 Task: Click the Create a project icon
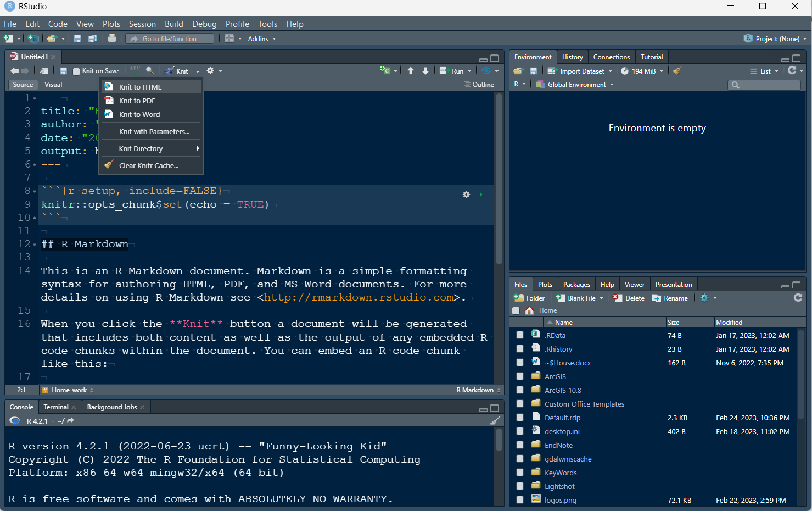tap(33, 38)
